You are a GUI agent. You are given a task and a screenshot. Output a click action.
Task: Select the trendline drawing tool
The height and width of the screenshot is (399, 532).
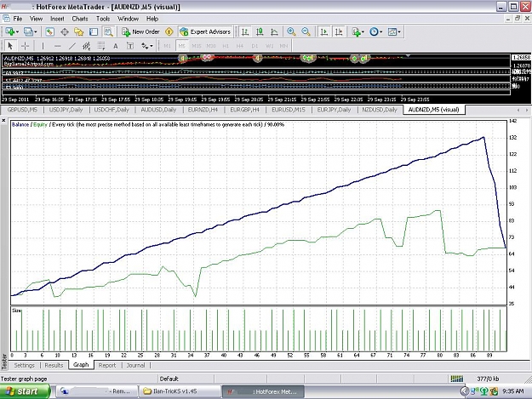pos(72,46)
